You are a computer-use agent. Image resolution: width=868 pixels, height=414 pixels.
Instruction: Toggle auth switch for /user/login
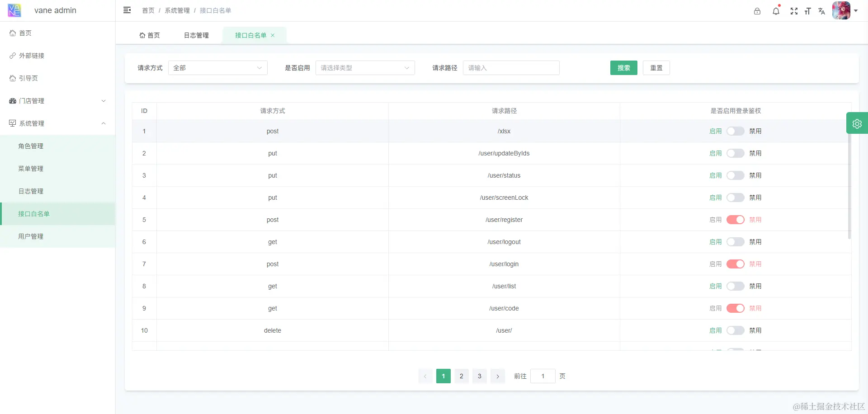click(x=736, y=264)
